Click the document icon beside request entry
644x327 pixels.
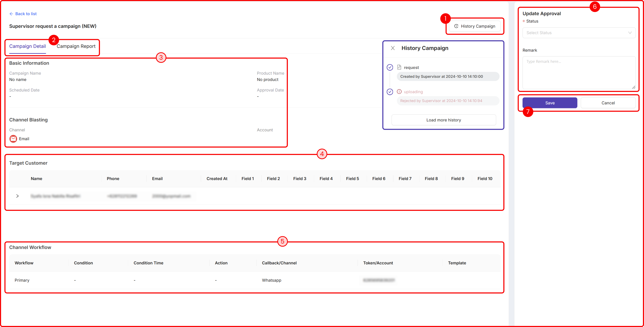pyautogui.click(x=399, y=67)
